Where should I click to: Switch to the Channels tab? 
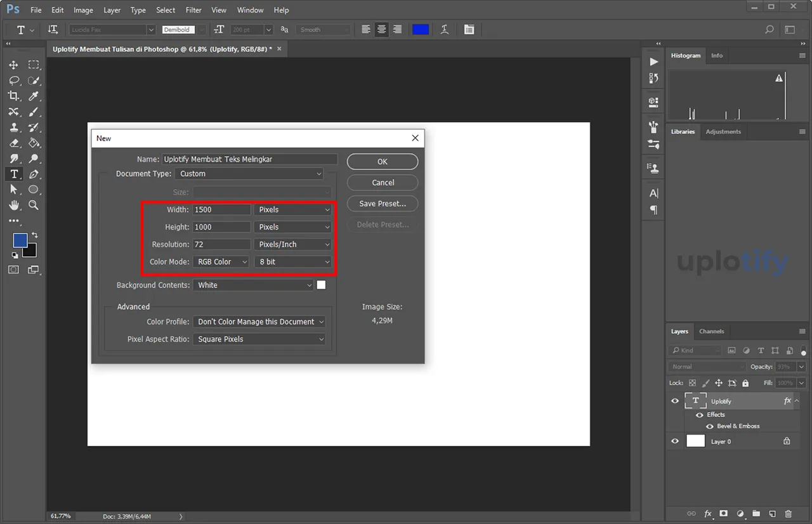click(x=711, y=331)
